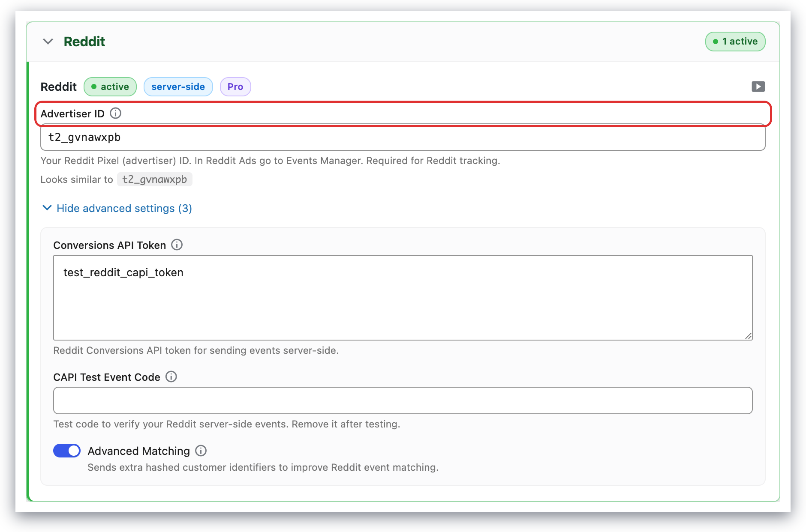Viewport: 806px width, 532px height.
Task: Click the example code 't2_gvnawxpb' under Looks similar to
Action: point(154,179)
